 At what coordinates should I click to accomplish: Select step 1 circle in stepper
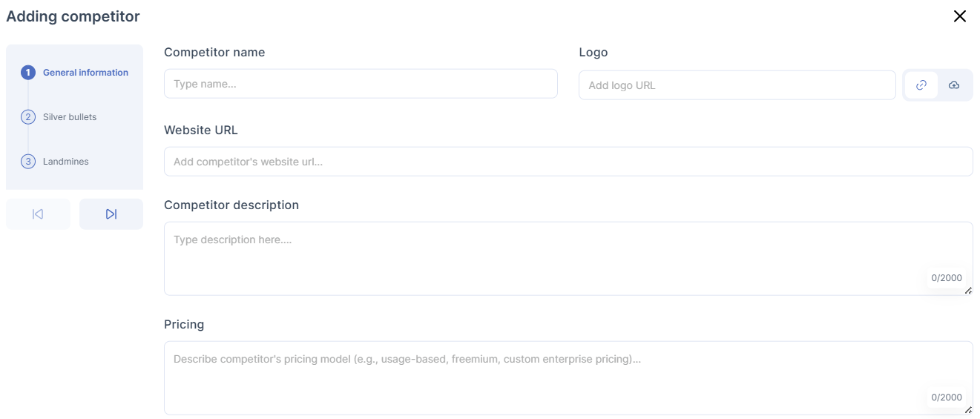click(x=28, y=73)
